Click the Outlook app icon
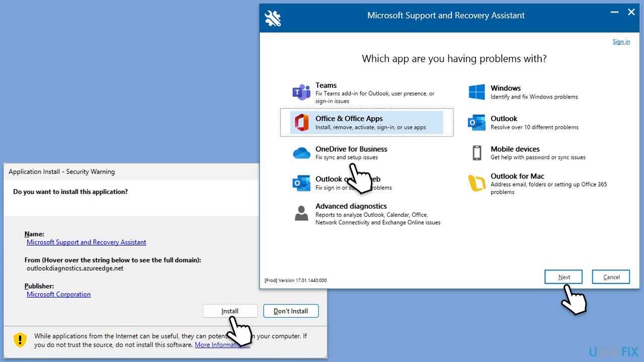The width and height of the screenshot is (644, 362). pyautogui.click(x=476, y=123)
